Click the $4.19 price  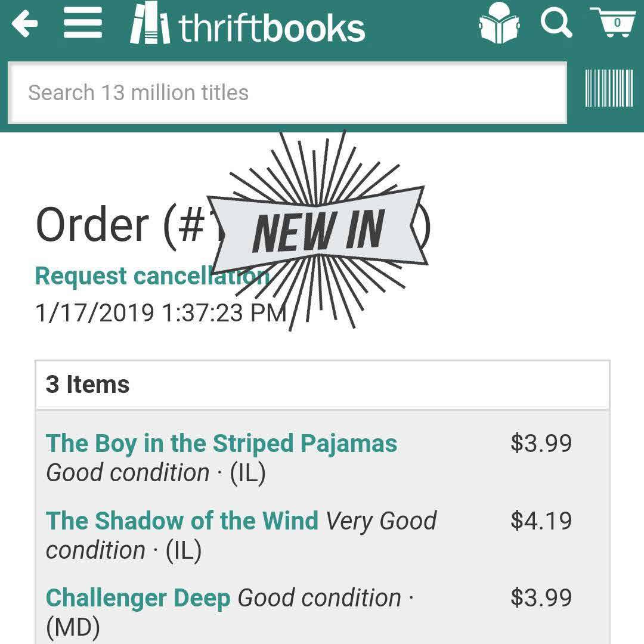(541, 521)
